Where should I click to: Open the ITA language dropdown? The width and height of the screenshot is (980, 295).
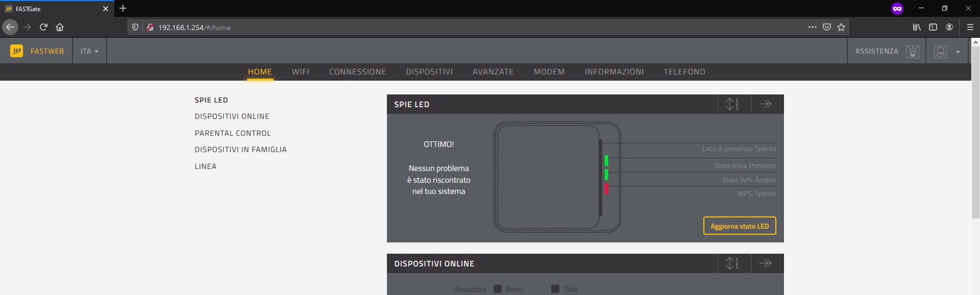89,51
